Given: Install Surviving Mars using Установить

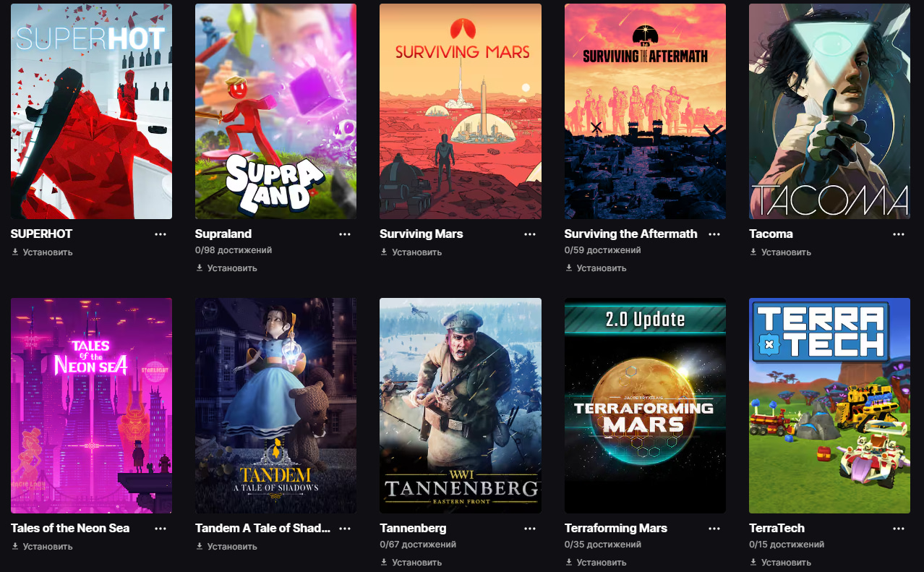Looking at the screenshot, I should point(411,252).
